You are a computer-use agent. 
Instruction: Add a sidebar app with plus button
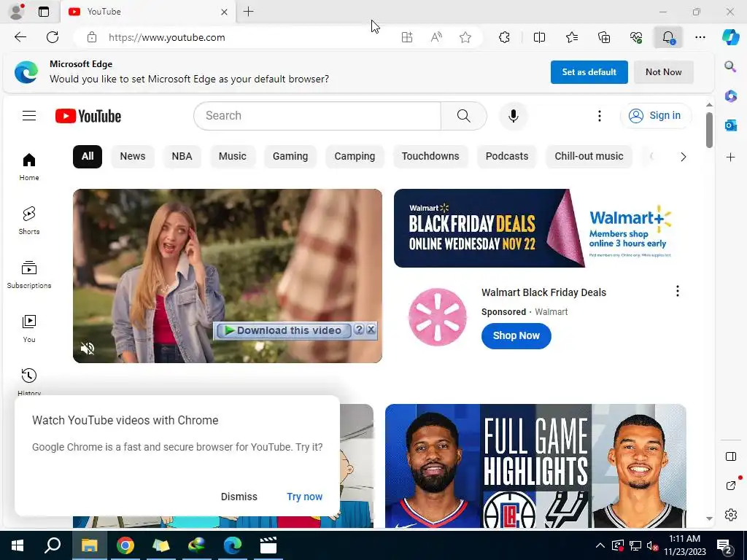point(730,157)
